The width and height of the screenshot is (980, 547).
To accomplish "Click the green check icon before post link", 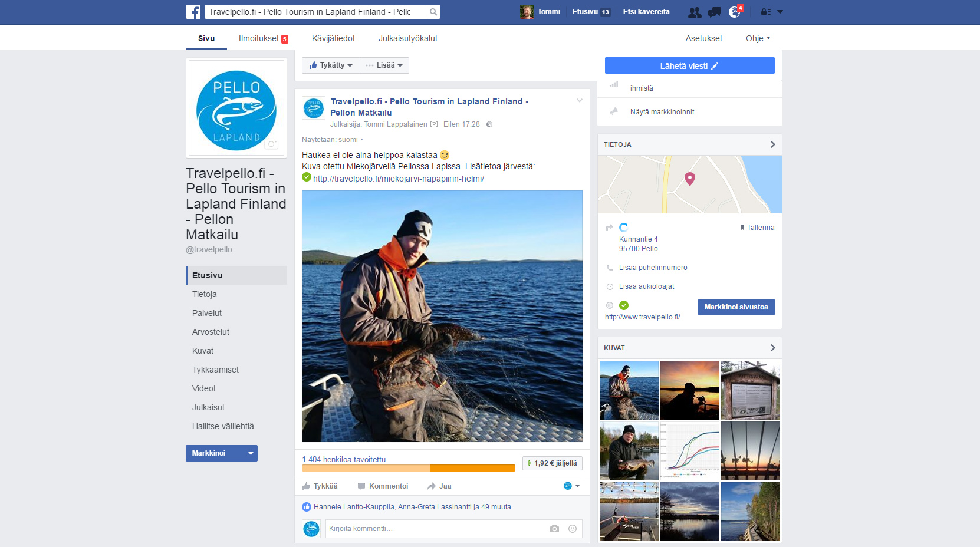I will 307,177.
